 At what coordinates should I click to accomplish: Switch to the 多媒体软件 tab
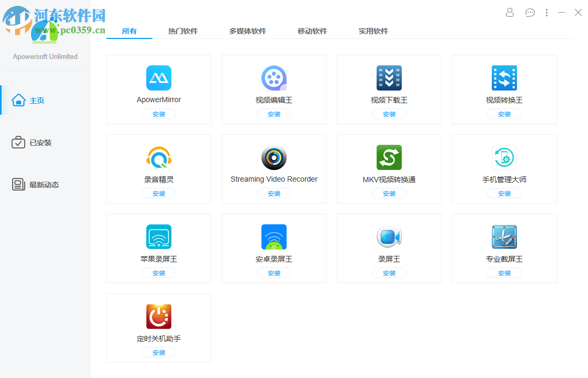(x=247, y=31)
